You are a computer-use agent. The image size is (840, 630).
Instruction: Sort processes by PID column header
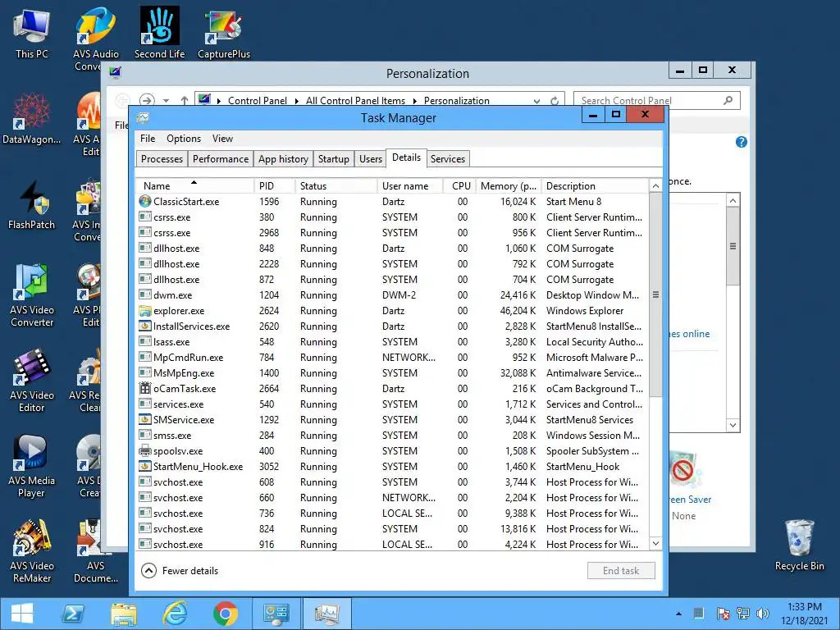274,186
